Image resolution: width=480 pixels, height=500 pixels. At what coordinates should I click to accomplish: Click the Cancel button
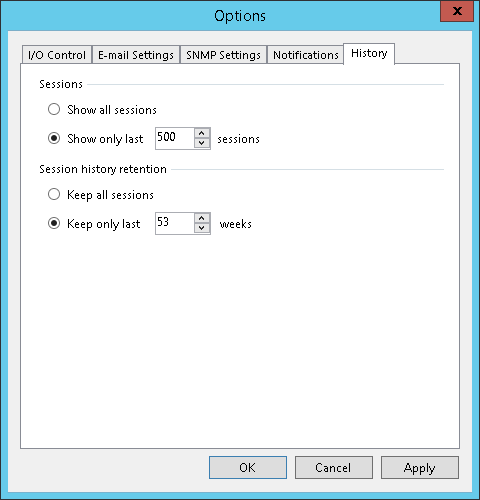pos(334,468)
